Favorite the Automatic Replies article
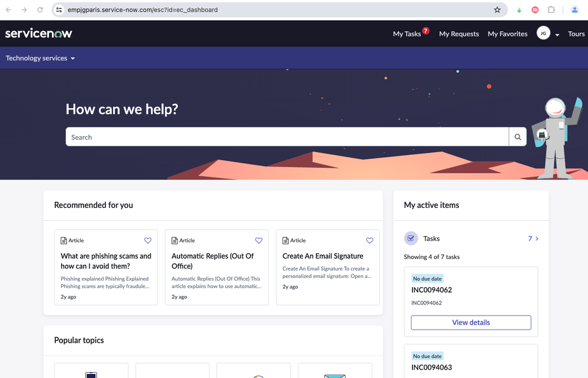The image size is (588, 378). 258,240
